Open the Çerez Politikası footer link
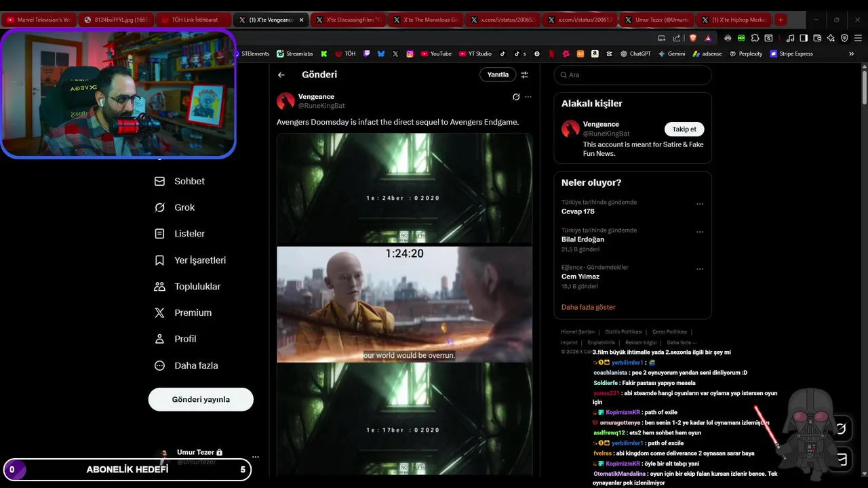 click(669, 331)
